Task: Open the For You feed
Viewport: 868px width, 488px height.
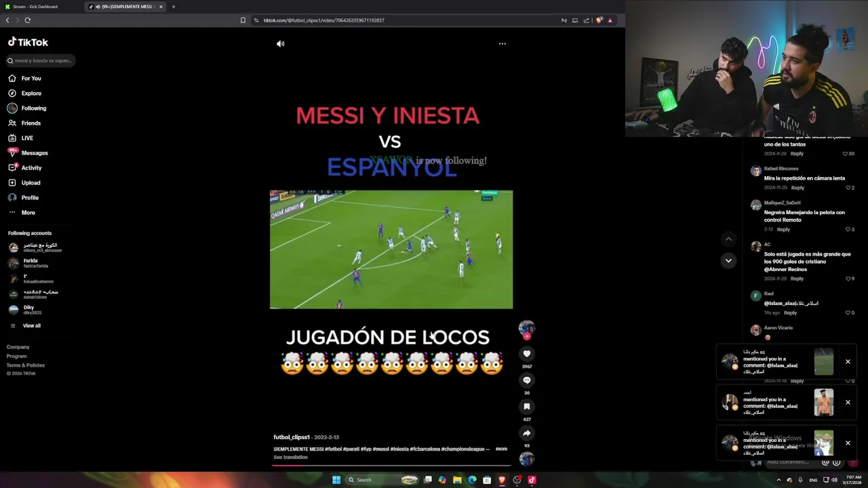Action: tap(25, 79)
